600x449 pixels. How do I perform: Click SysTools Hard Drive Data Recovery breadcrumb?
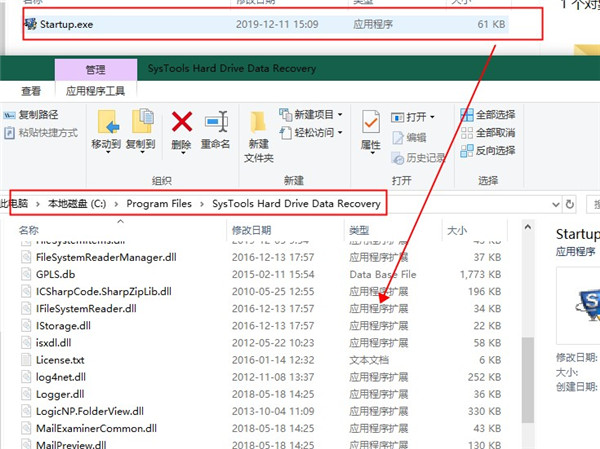click(296, 204)
